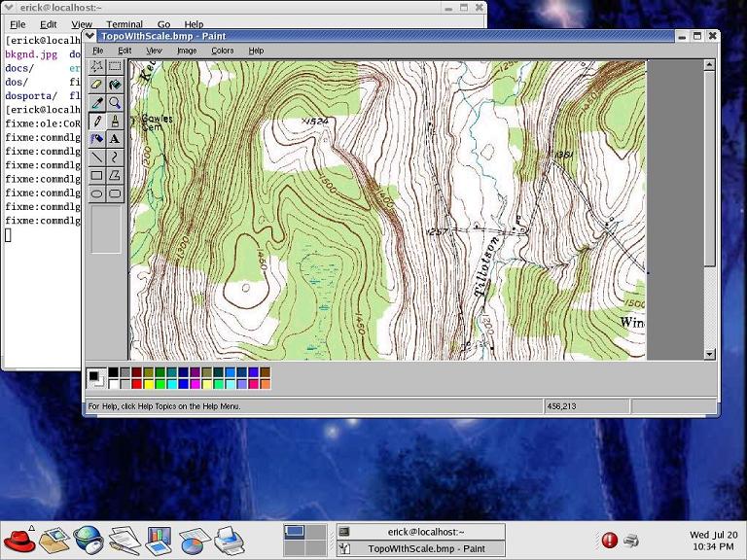Choose the Polygon shape tool
Image resolution: width=747 pixels, height=560 pixels.
click(115, 175)
